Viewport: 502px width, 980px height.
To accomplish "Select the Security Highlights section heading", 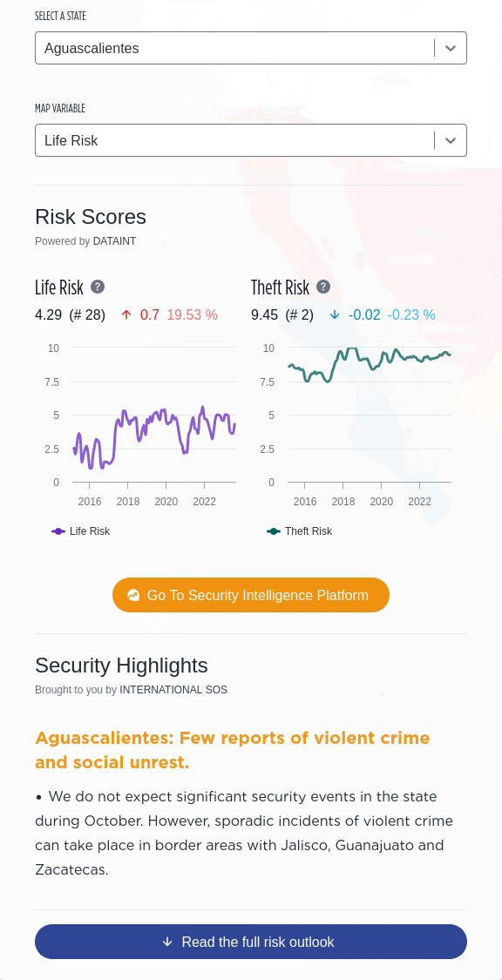I will tap(121, 665).
